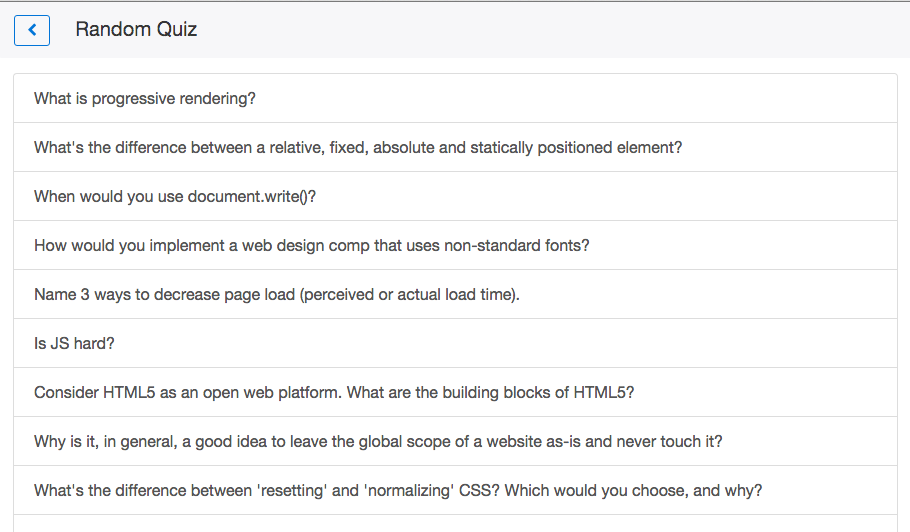
Task: Select the global scope question
Action: [378, 442]
